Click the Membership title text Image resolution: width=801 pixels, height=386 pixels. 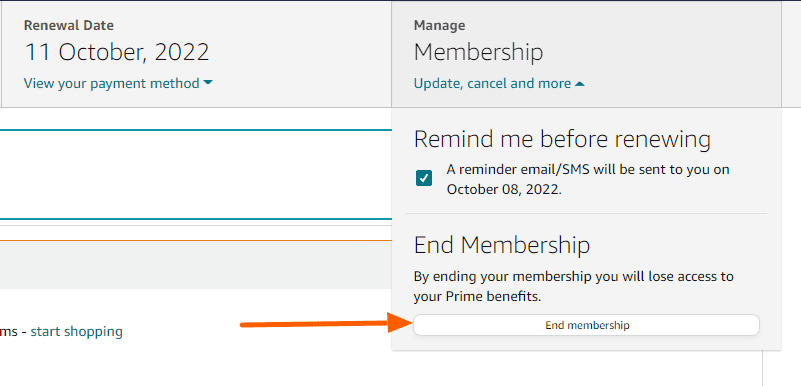point(478,52)
